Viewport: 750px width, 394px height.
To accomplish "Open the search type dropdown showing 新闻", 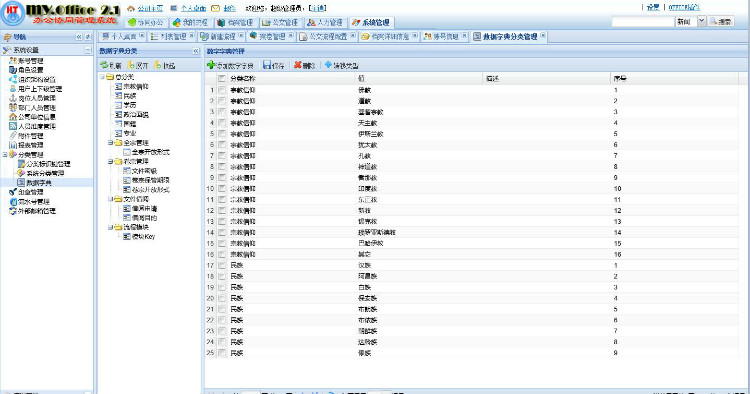I will point(701,22).
